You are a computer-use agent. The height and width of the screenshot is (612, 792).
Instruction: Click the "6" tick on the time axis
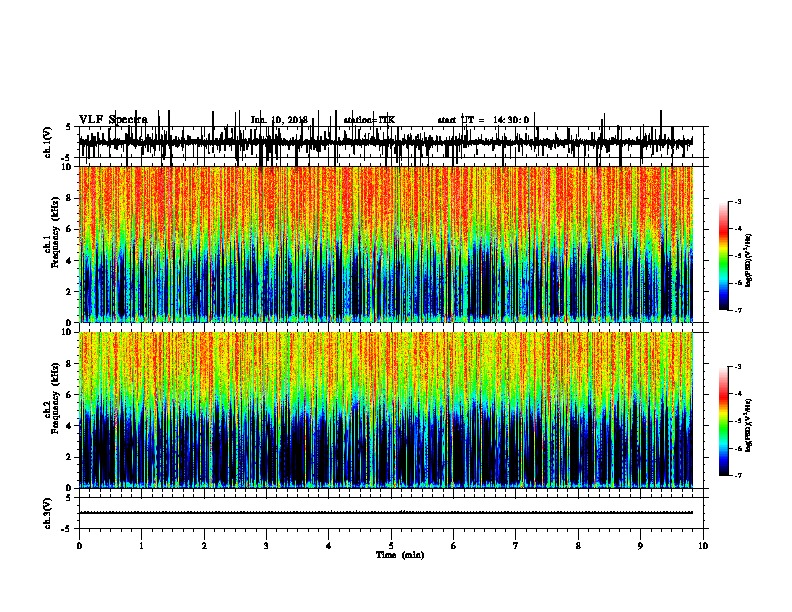click(x=454, y=546)
